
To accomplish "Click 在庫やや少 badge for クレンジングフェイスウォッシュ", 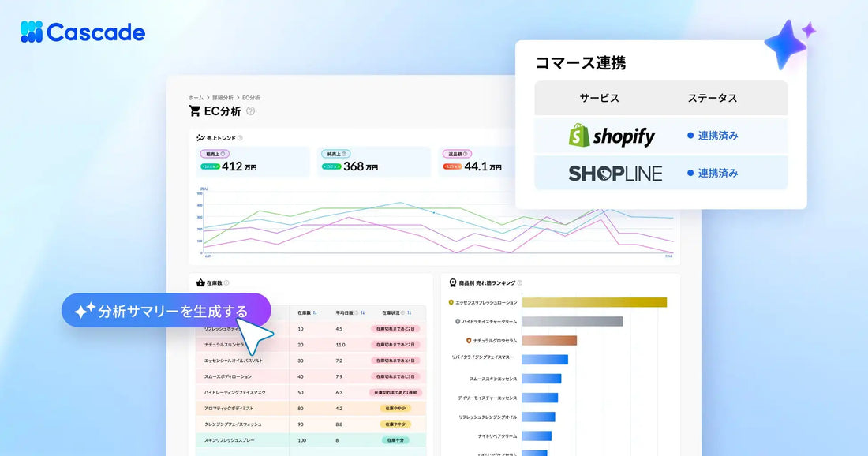I will click(395, 424).
